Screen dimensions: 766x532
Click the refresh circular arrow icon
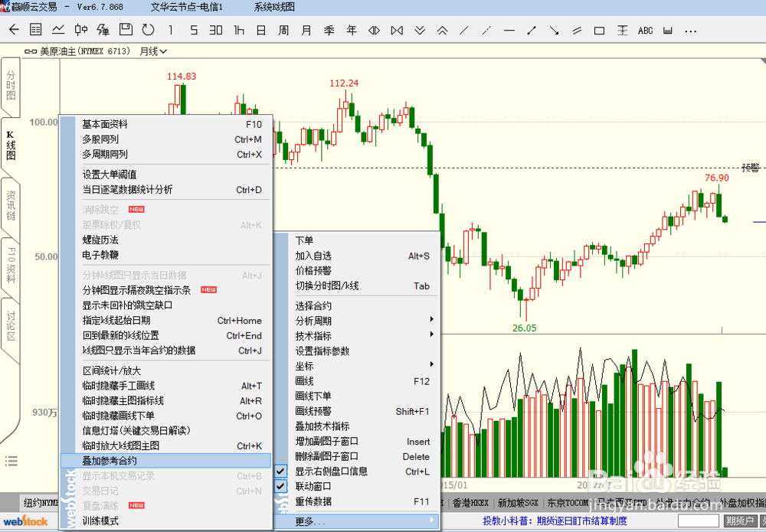tap(148, 30)
